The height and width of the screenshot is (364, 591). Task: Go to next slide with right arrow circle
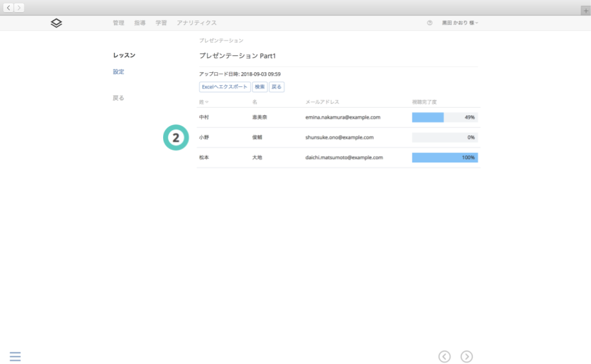click(467, 356)
